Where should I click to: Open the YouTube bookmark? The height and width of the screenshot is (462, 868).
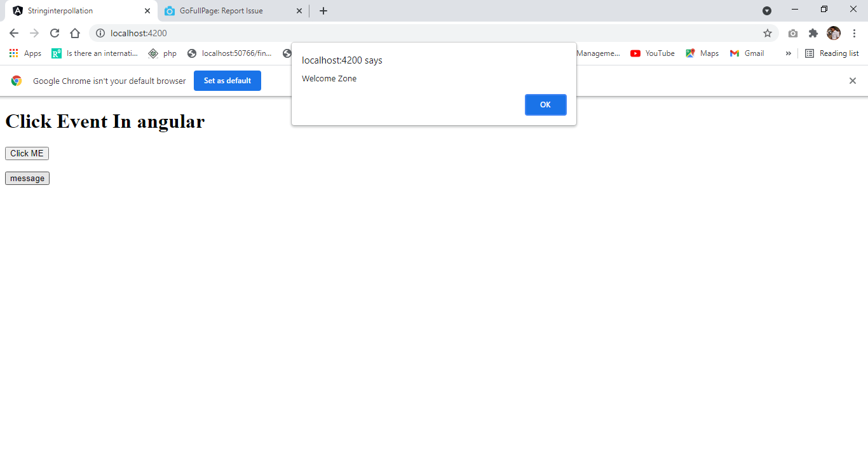coord(653,53)
